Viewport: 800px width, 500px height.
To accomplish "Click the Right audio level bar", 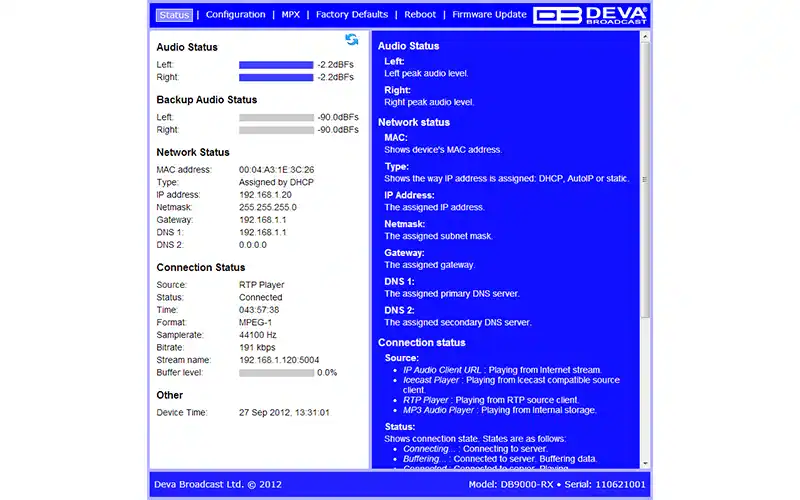I will pyautogui.click(x=276, y=77).
